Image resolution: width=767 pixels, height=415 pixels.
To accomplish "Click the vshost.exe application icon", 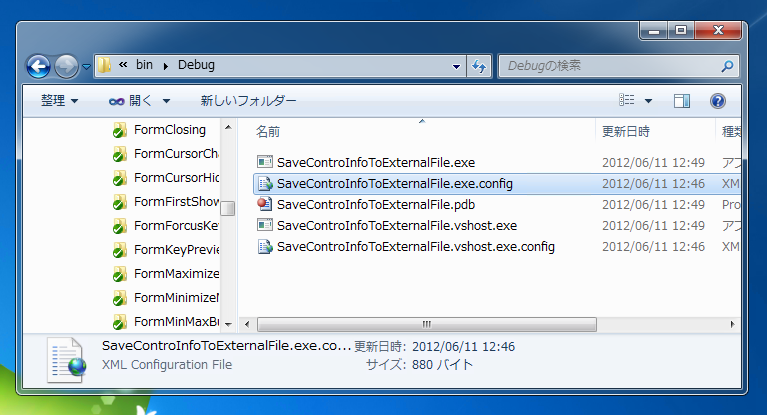I will 265,225.
